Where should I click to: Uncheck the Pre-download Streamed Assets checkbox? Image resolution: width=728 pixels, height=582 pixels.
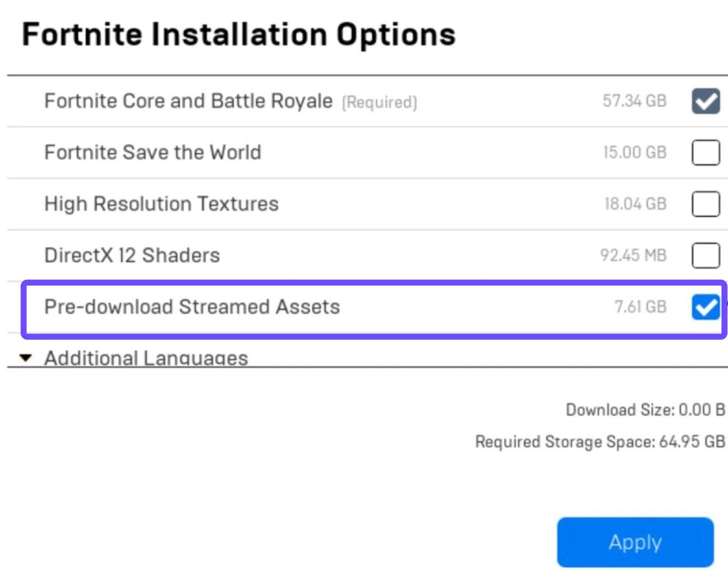pos(705,307)
